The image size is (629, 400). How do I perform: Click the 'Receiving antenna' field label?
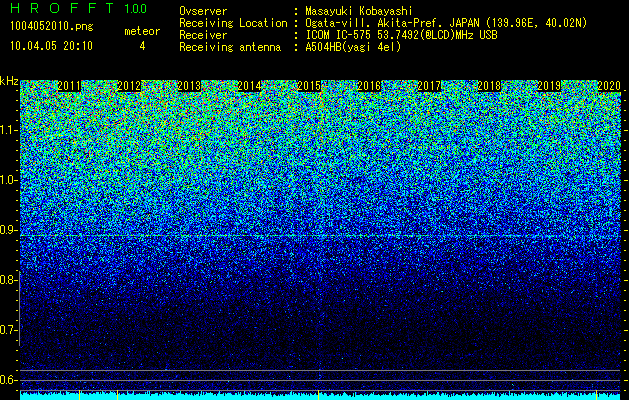pos(230,47)
